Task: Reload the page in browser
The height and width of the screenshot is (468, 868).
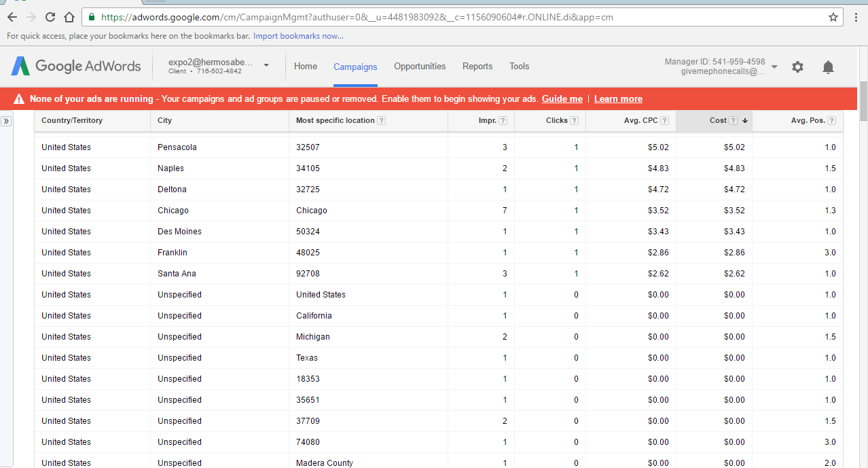Action: [x=50, y=17]
